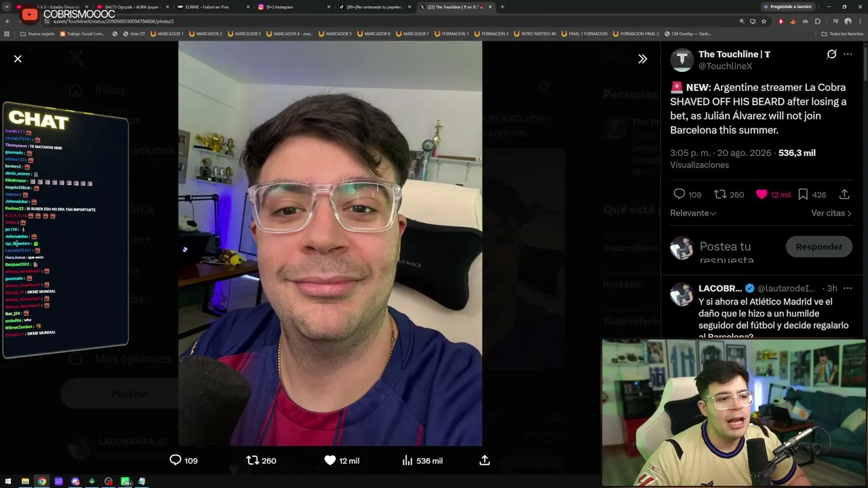Bookmark this page with the star icon
The image size is (868, 488).
click(764, 21)
